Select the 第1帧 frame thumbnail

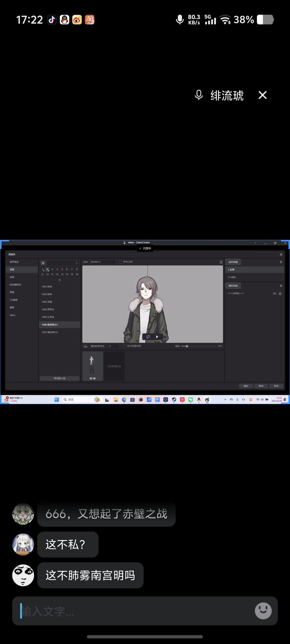(92, 366)
